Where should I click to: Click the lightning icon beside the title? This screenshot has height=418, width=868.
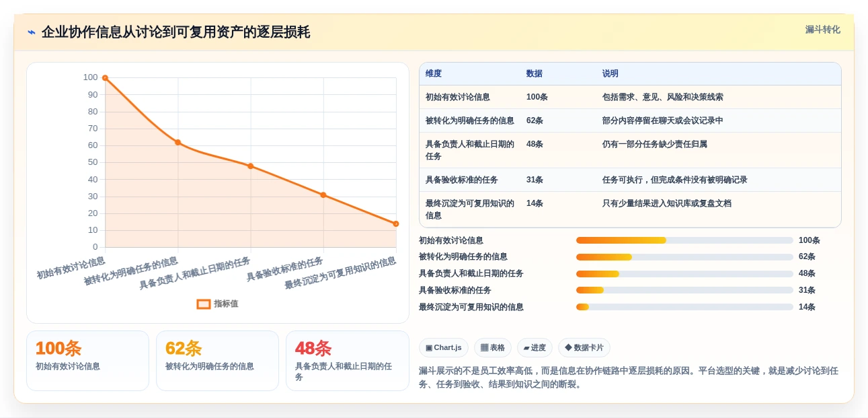click(32, 32)
